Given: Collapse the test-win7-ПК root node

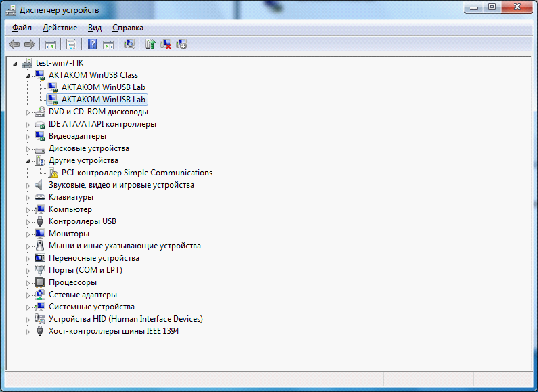Looking at the screenshot, I should tap(15, 64).
